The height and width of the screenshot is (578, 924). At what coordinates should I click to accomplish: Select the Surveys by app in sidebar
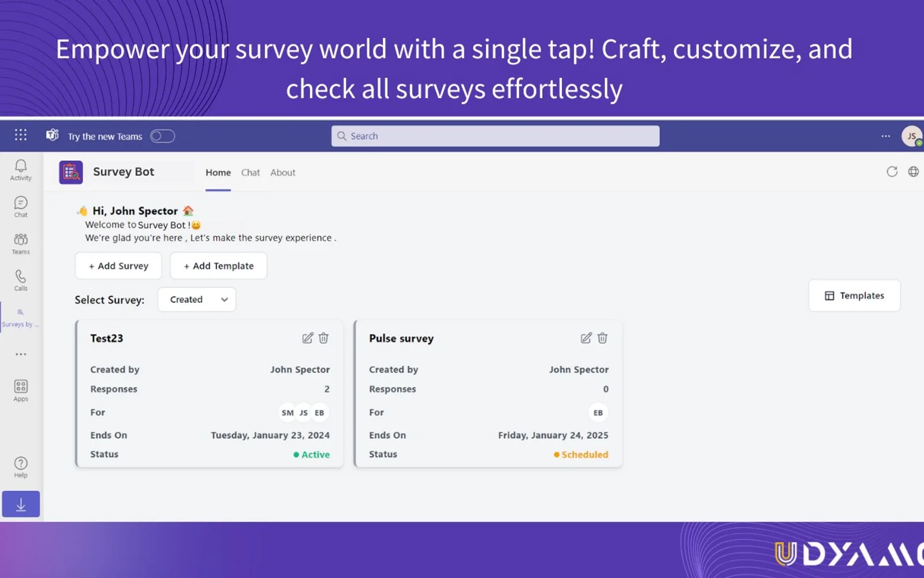coord(21,318)
